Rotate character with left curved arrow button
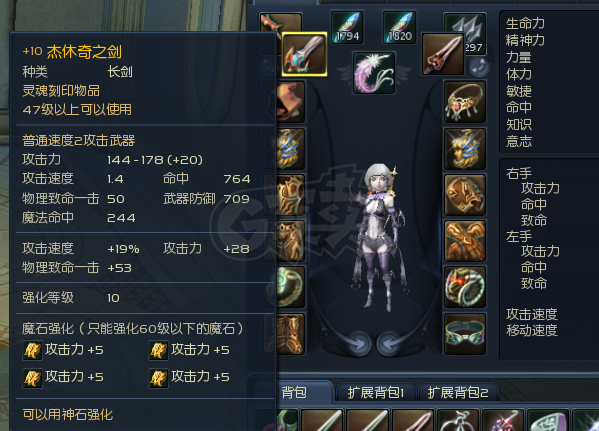This screenshot has width=599, height=431. pos(359,344)
